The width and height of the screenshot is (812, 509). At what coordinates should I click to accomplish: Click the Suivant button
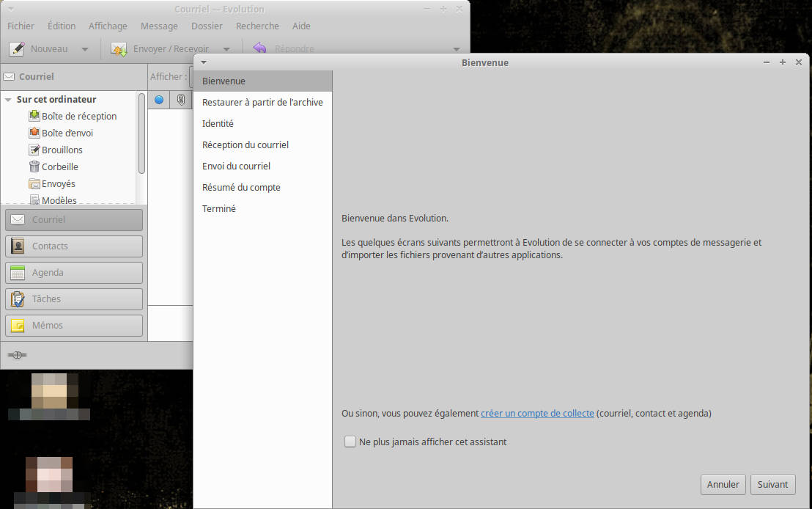772,484
